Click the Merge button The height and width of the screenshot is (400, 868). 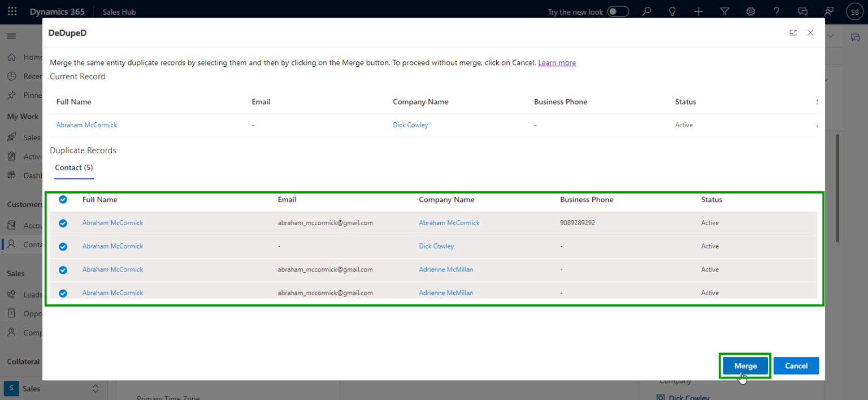(745, 365)
